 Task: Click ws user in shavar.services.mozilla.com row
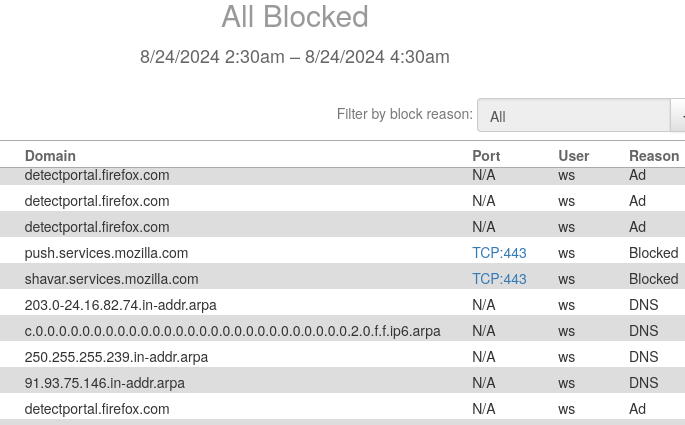(566, 279)
